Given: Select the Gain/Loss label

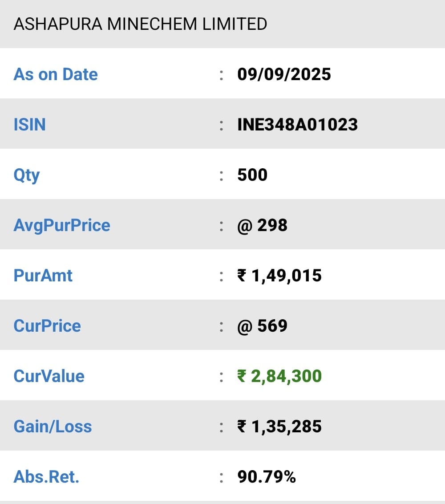Looking at the screenshot, I should point(53,426).
